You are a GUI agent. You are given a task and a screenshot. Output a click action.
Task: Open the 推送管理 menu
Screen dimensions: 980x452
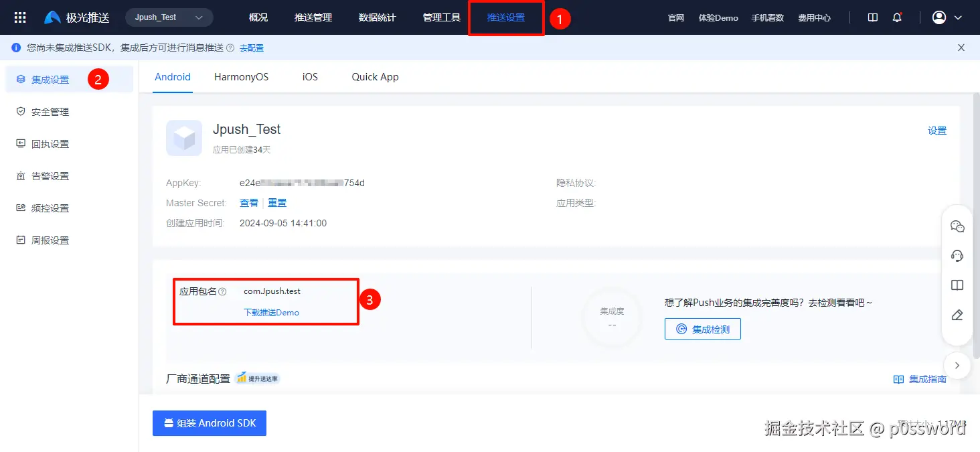pyautogui.click(x=313, y=17)
